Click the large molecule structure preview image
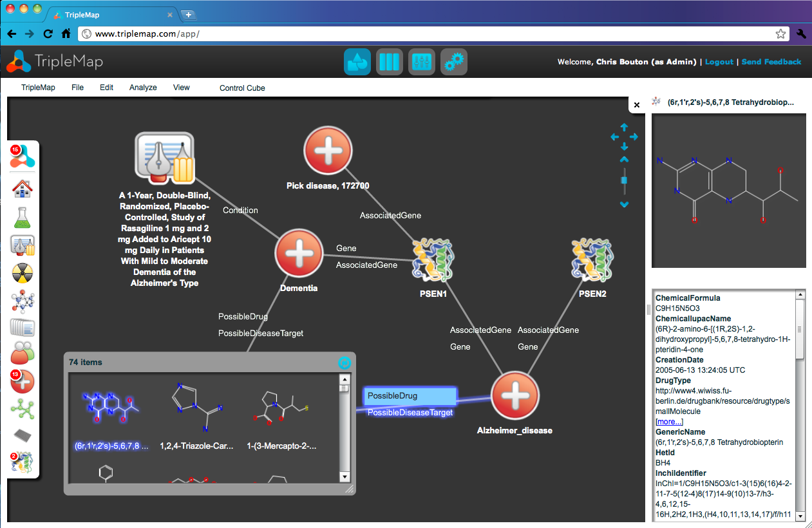812x528 pixels. pyautogui.click(x=729, y=191)
